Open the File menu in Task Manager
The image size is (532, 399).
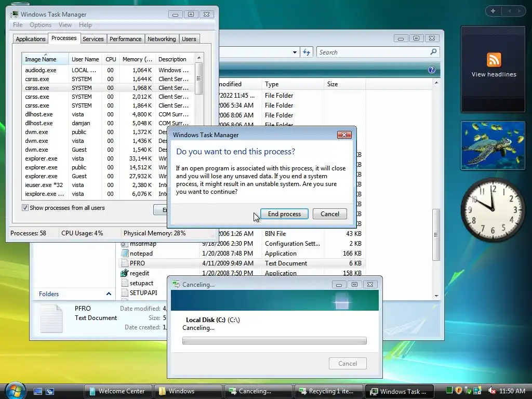click(x=18, y=25)
